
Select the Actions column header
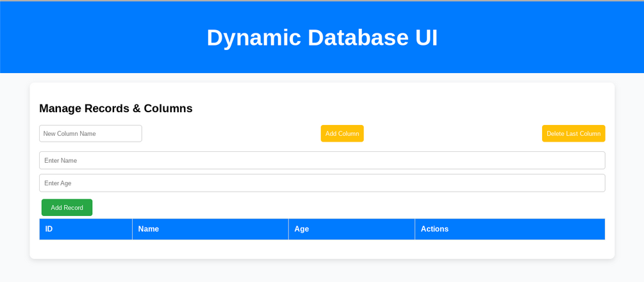tap(509, 229)
